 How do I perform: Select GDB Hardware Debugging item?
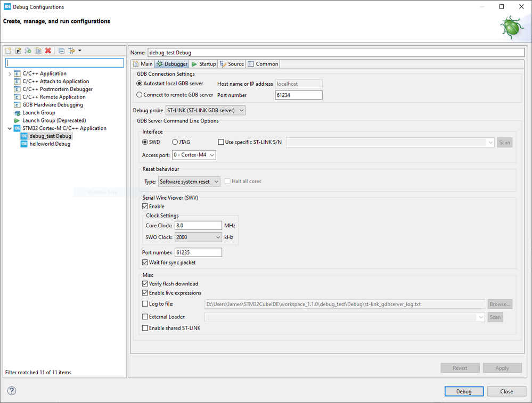pyautogui.click(x=53, y=105)
